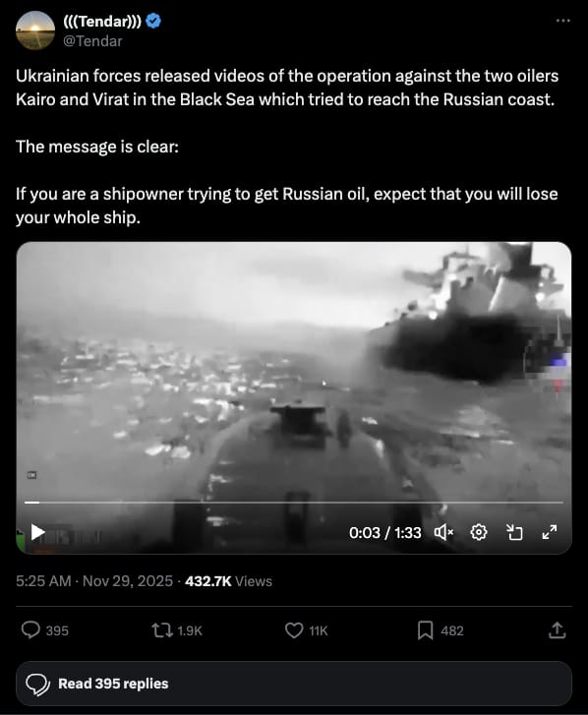Click the Tendar profile avatar
The height and width of the screenshot is (715, 588).
click(x=35, y=30)
